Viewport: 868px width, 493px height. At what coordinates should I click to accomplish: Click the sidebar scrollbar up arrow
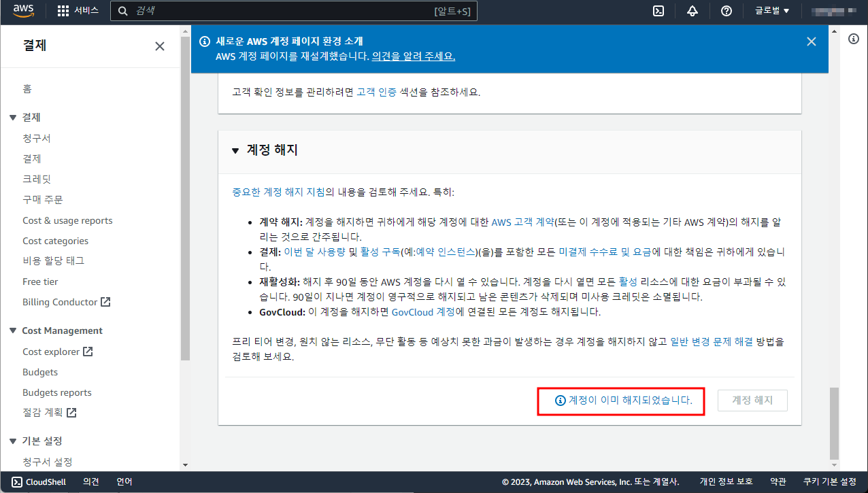pos(185,31)
